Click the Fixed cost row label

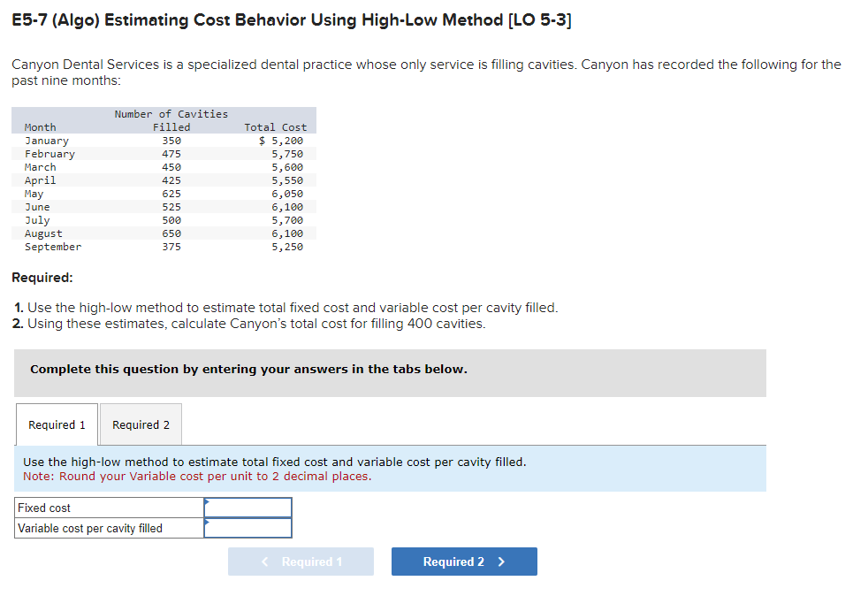click(42, 507)
